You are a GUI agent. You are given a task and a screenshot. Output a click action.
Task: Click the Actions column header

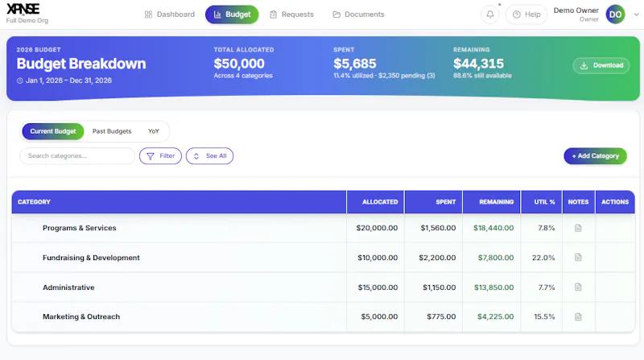point(615,202)
